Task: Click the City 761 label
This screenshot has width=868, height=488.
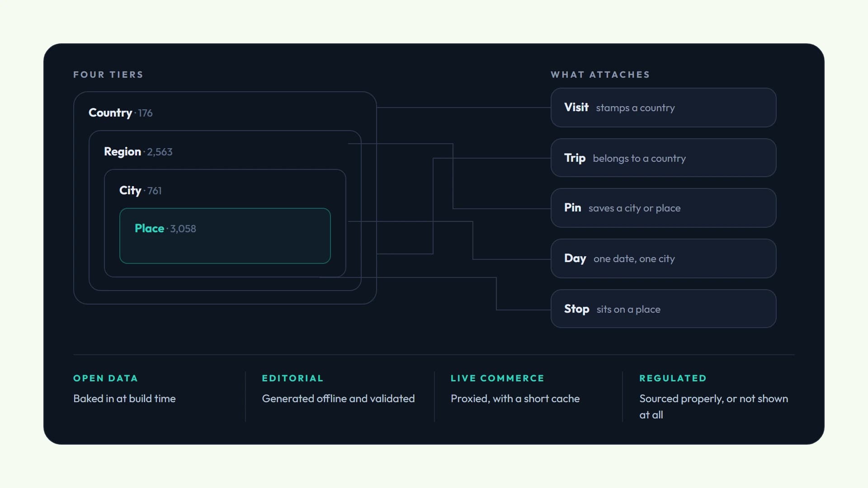Action: (x=140, y=191)
